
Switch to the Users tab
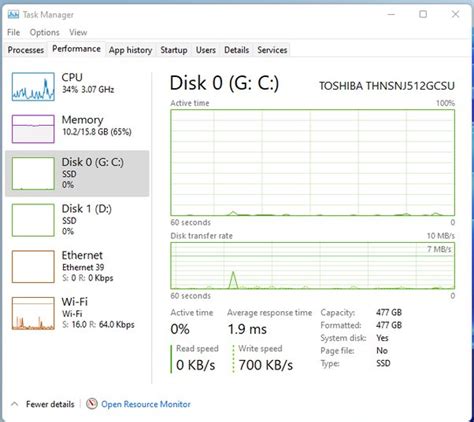(206, 50)
